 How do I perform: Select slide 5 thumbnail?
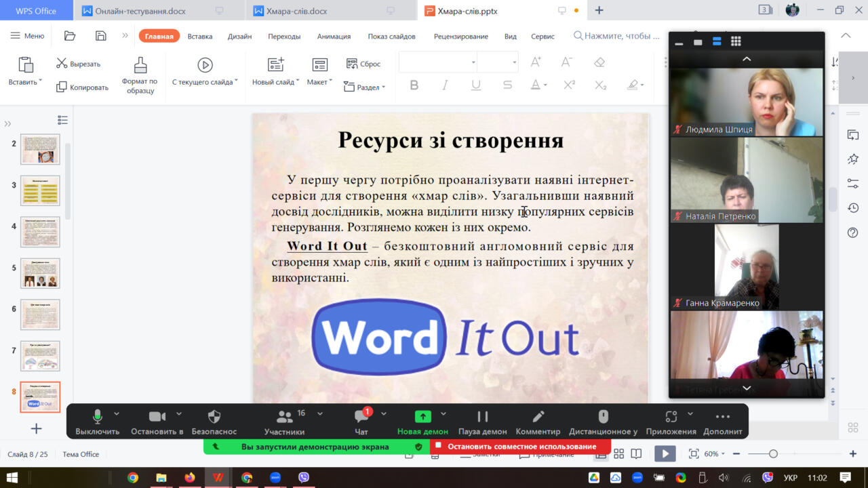click(x=40, y=273)
